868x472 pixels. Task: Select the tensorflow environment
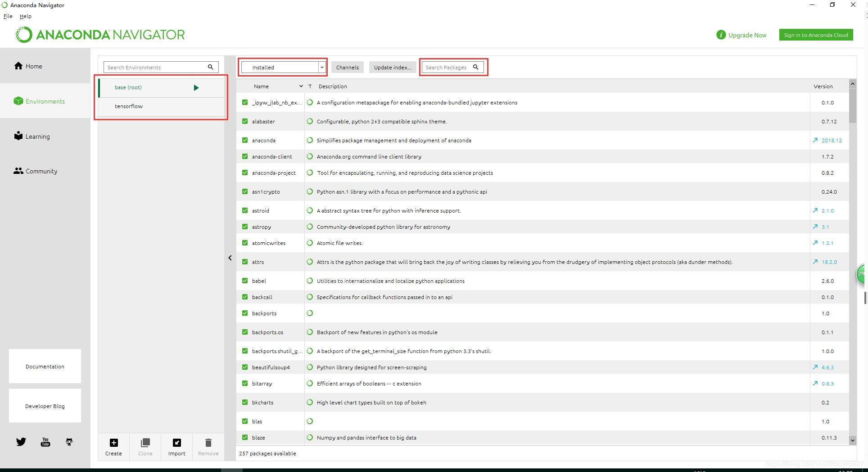[161, 106]
